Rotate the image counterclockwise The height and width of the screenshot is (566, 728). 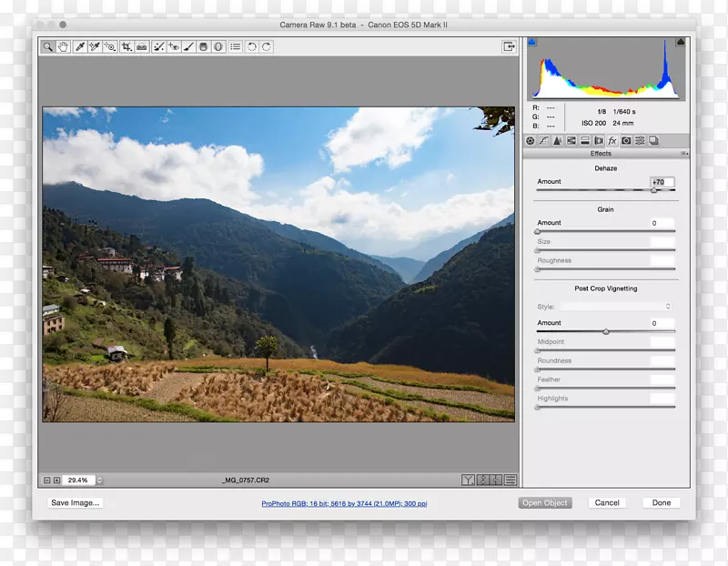(x=251, y=46)
